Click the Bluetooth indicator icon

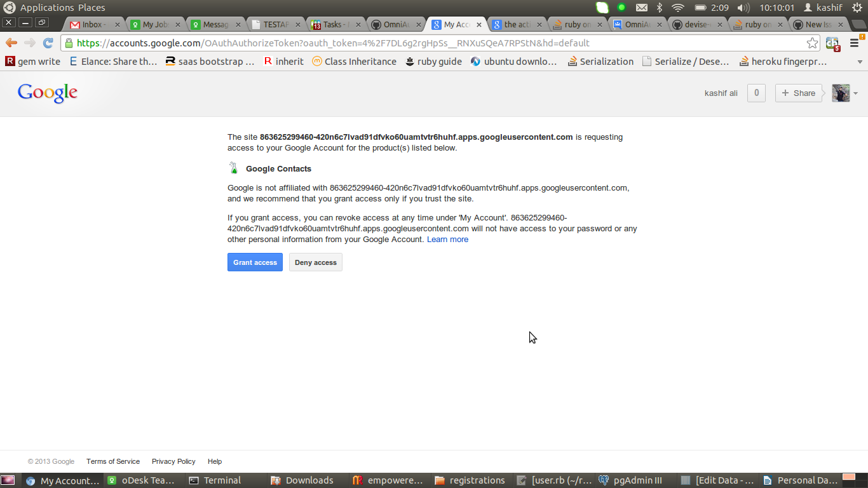click(660, 8)
